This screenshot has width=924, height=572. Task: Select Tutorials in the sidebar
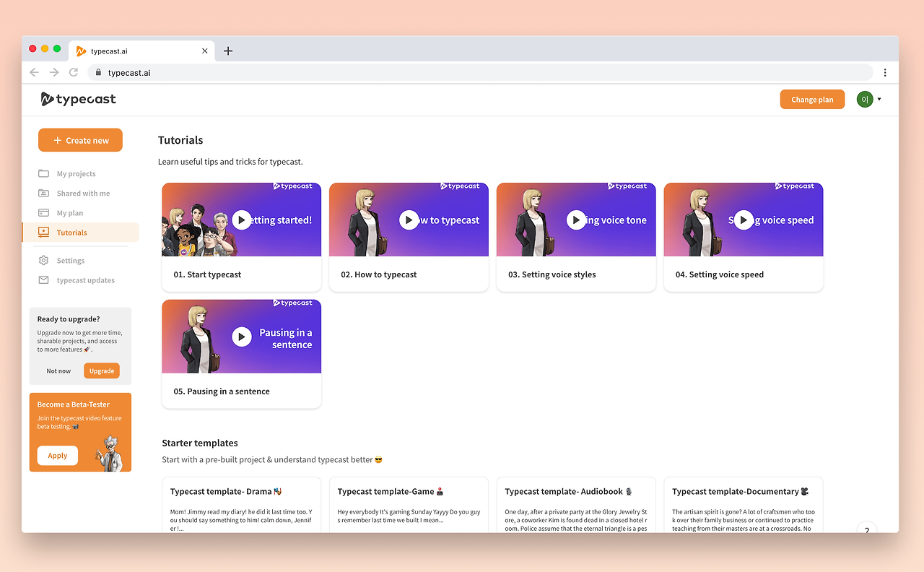[81, 233]
